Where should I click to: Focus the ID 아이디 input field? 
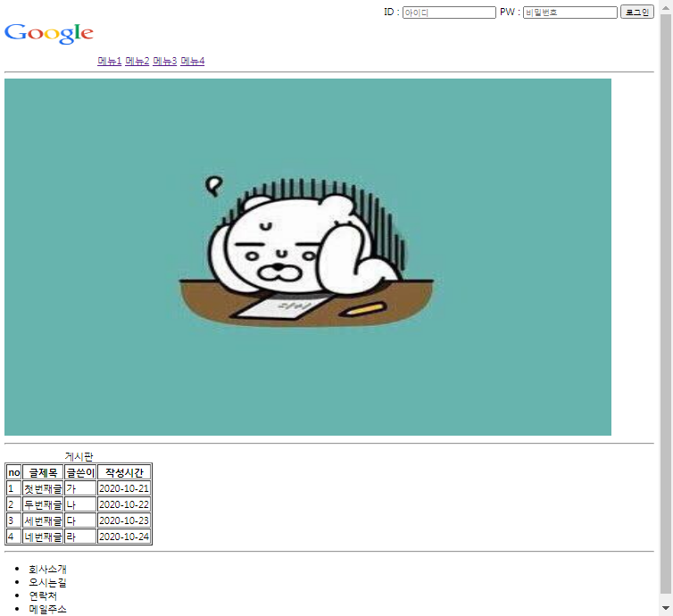click(449, 12)
